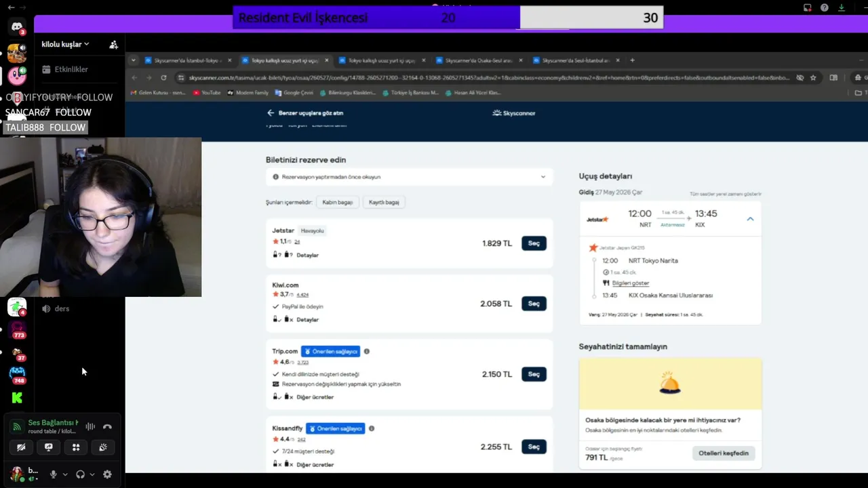Open Jetstar baggage Detaylar
The width and height of the screenshot is (868, 488).
[x=307, y=255]
